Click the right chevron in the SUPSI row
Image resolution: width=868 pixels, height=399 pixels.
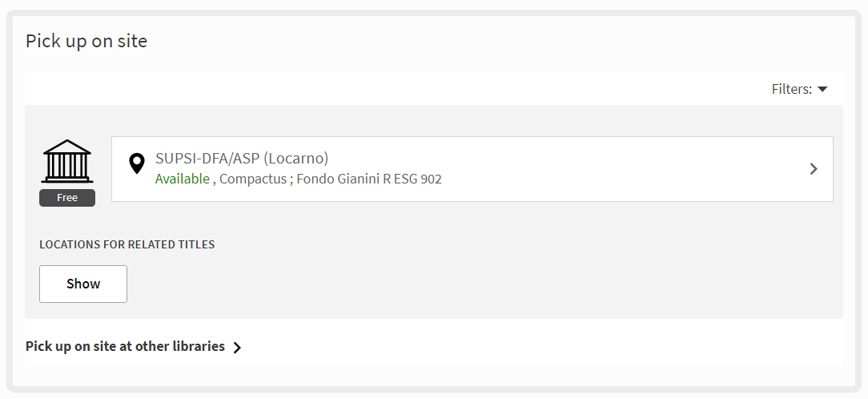click(814, 169)
